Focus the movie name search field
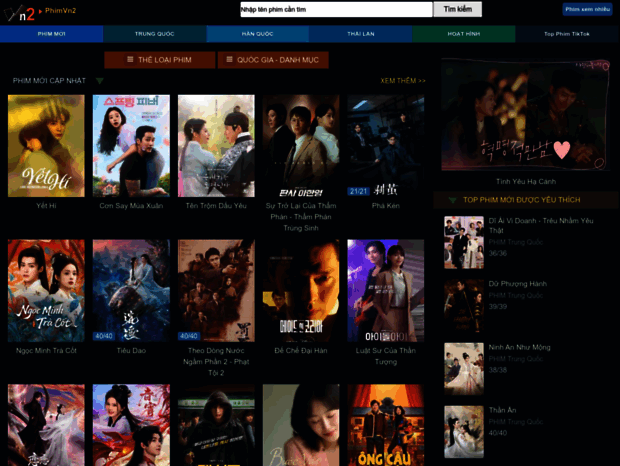The height and width of the screenshot is (466, 620). coord(336,9)
